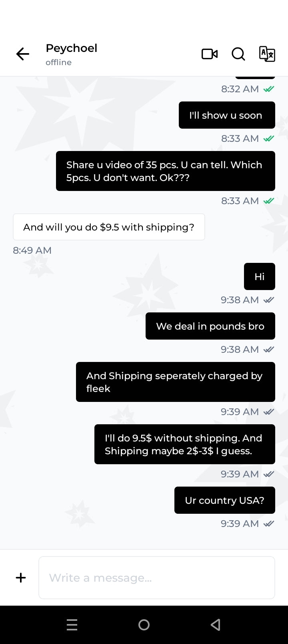288x644 pixels.
Task: Open attachment menu with plus icon
Action: pos(21,578)
